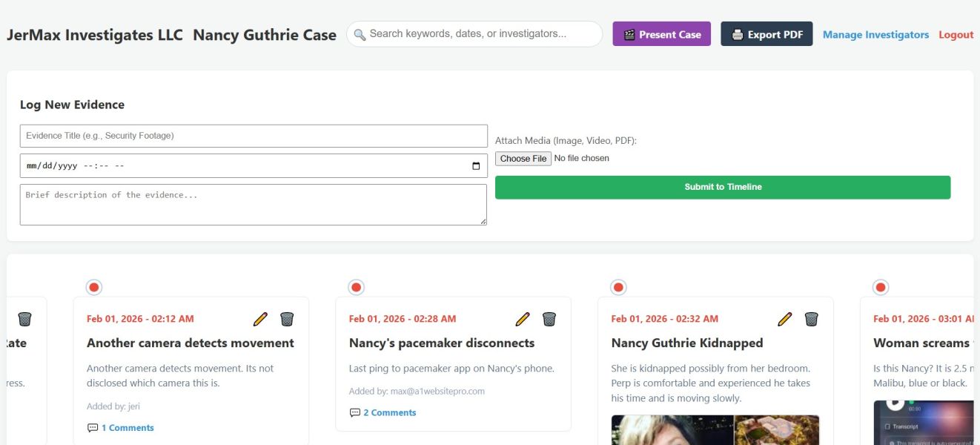The image size is (980, 445).
Task: Click the comment bubble under 'Another camera detects movement'
Action: click(92, 427)
